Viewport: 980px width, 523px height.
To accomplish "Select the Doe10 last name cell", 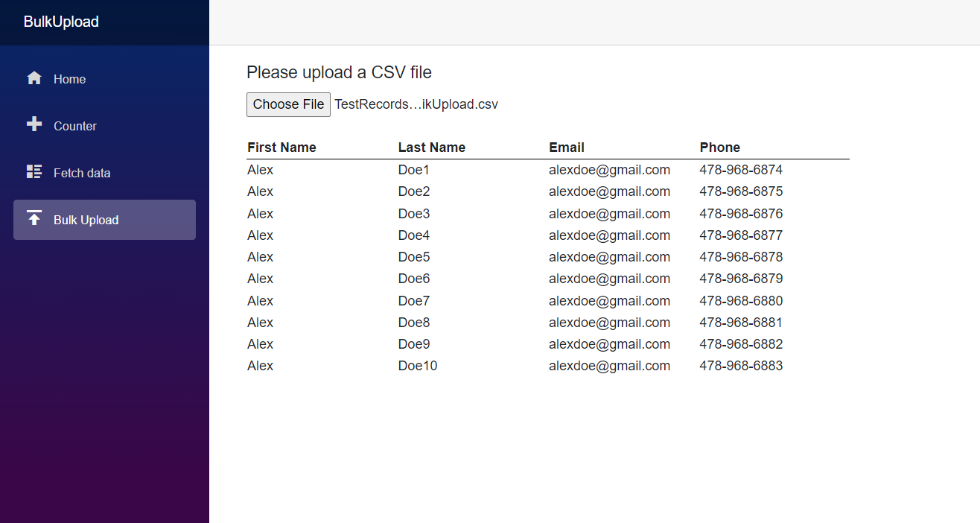I will [418, 366].
